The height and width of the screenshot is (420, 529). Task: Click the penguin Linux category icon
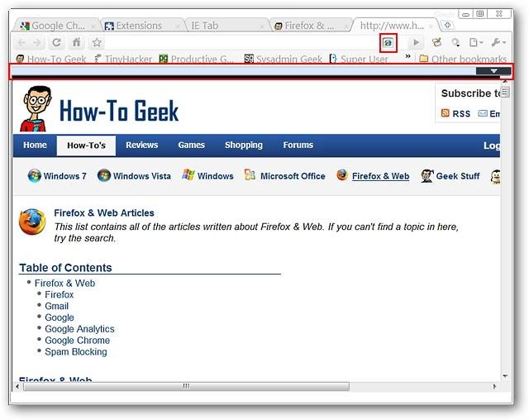coord(495,176)
